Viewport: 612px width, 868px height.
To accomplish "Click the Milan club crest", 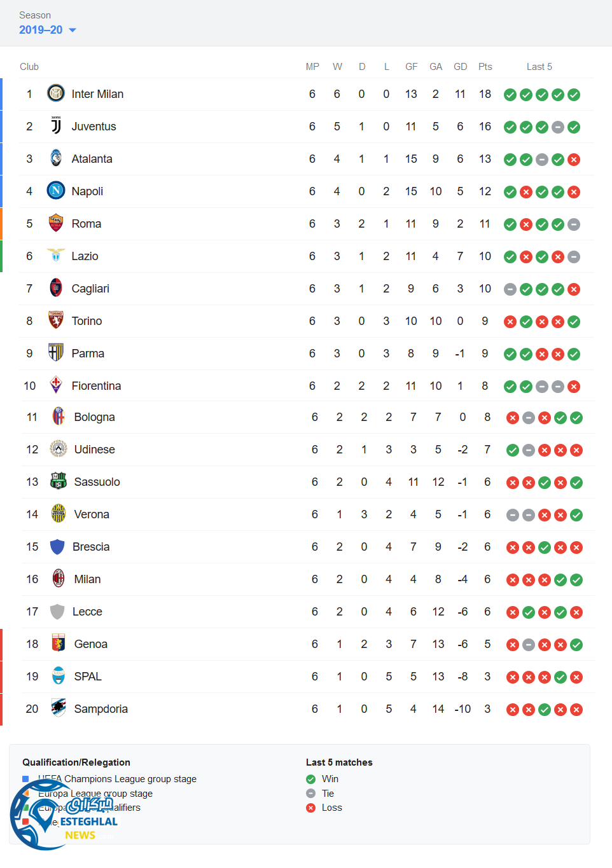I will [59, 579].
